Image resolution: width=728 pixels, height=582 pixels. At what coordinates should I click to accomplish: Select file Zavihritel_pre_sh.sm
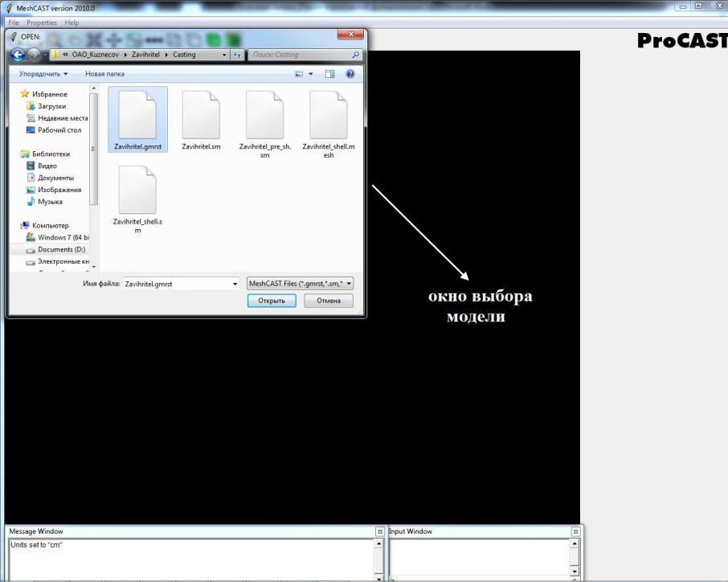(265, 124)
